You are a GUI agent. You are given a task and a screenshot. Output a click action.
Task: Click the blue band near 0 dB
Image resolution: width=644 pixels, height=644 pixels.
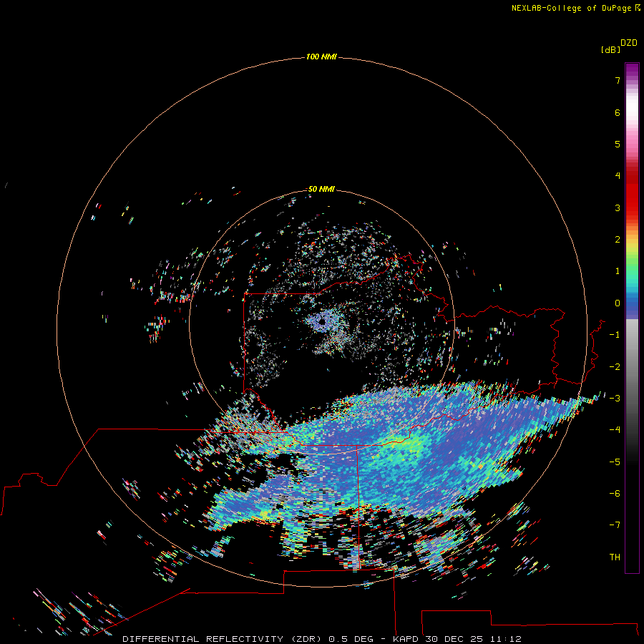pos(632,306)
